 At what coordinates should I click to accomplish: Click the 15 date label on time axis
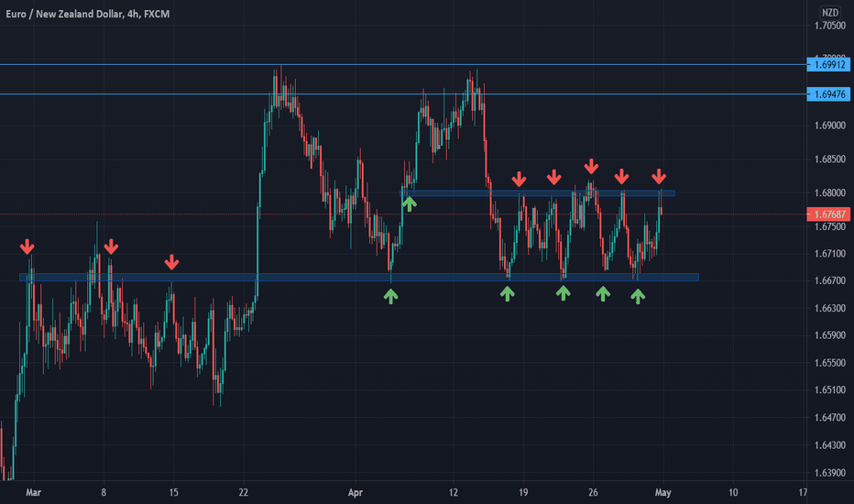tap(173, 493)
